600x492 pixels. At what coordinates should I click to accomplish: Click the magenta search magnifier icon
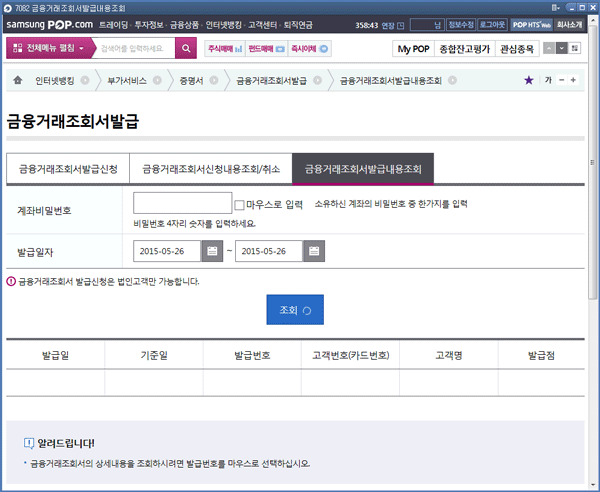click(186, 48)
